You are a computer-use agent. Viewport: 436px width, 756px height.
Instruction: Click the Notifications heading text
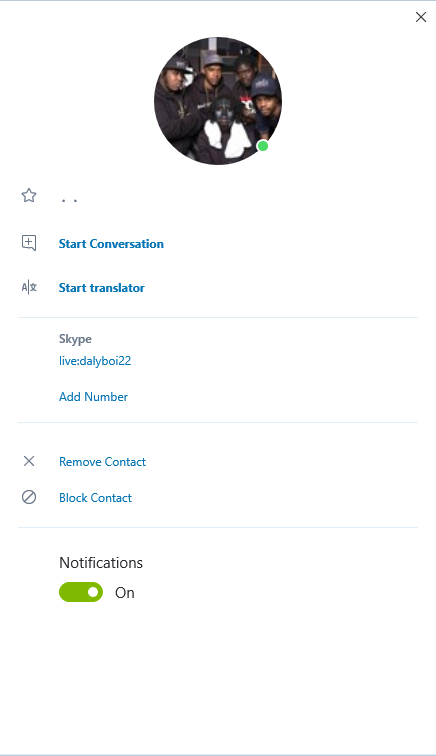[x=101, y=563]
